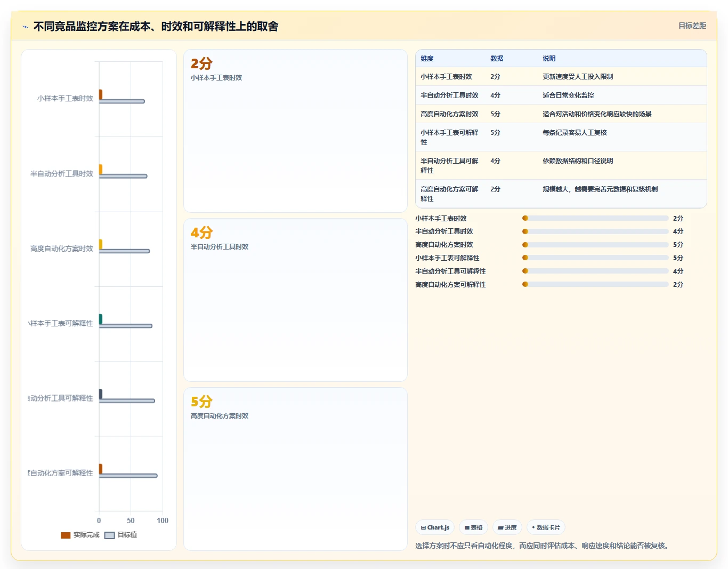Click table cell 适合日常变化监控
The image size is (728, 569).
pyautogui.click(x=568, y=95)
